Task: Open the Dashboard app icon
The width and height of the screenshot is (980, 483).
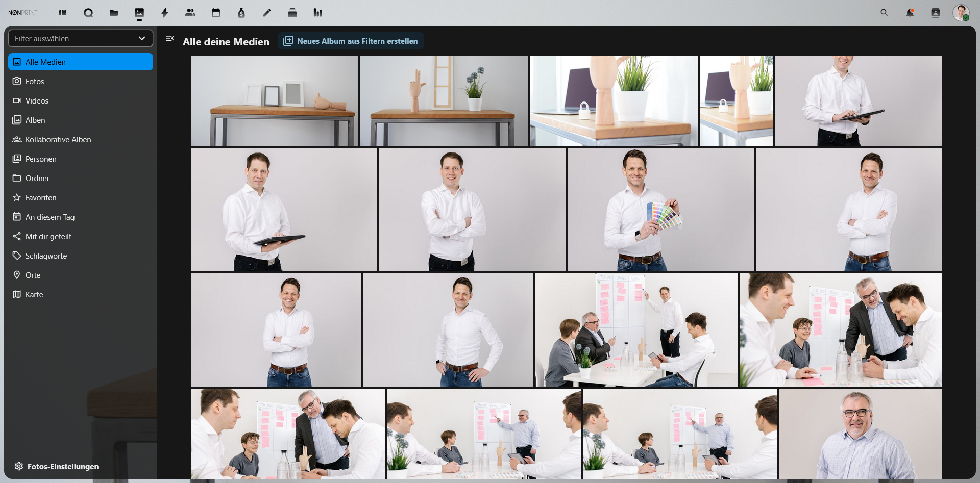Action: [x=63, y=13]
